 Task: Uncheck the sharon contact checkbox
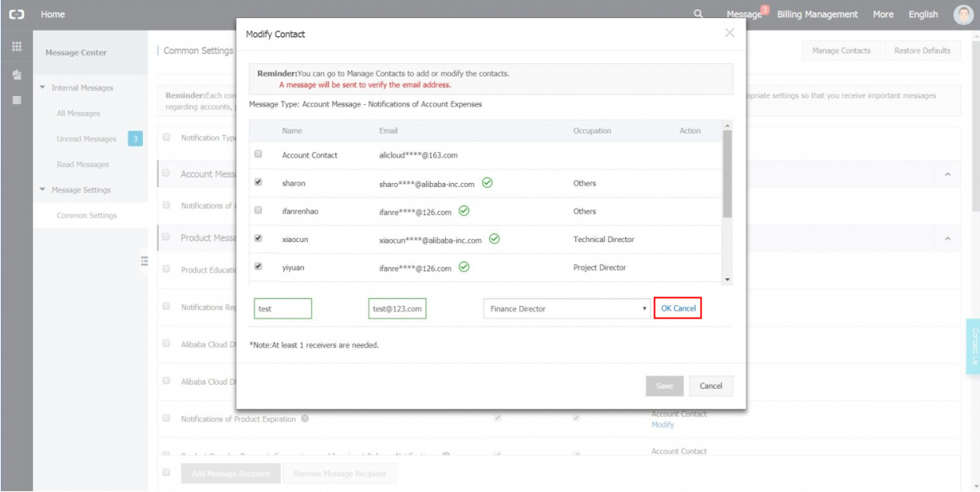[257, 182]
